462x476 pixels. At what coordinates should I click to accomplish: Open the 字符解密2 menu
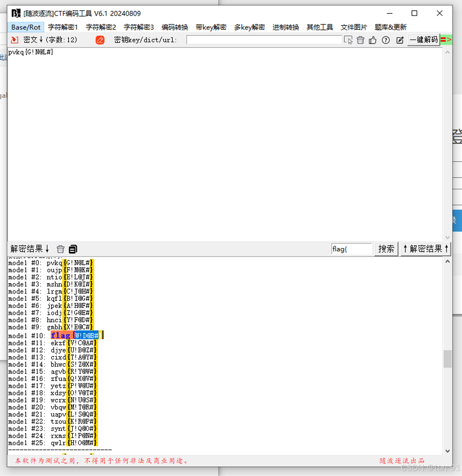[101, 27]
